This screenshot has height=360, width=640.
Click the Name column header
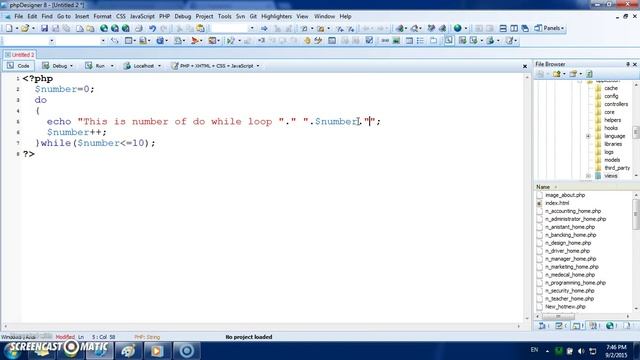(x=543, y=187)
